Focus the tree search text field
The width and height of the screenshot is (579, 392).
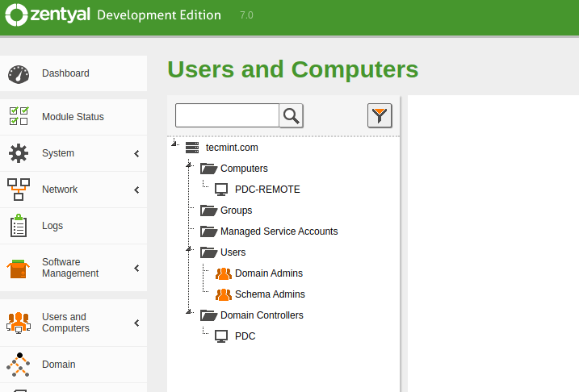pos(227,115)
